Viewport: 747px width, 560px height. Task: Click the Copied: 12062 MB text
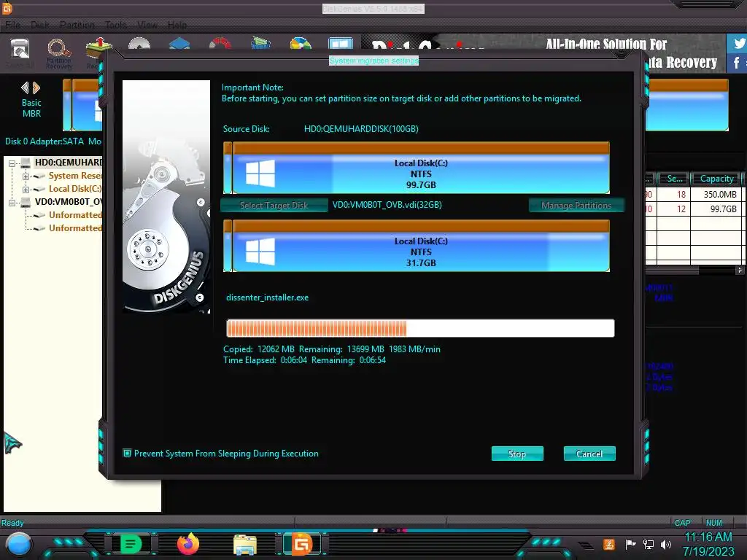[x=259, y=349]
